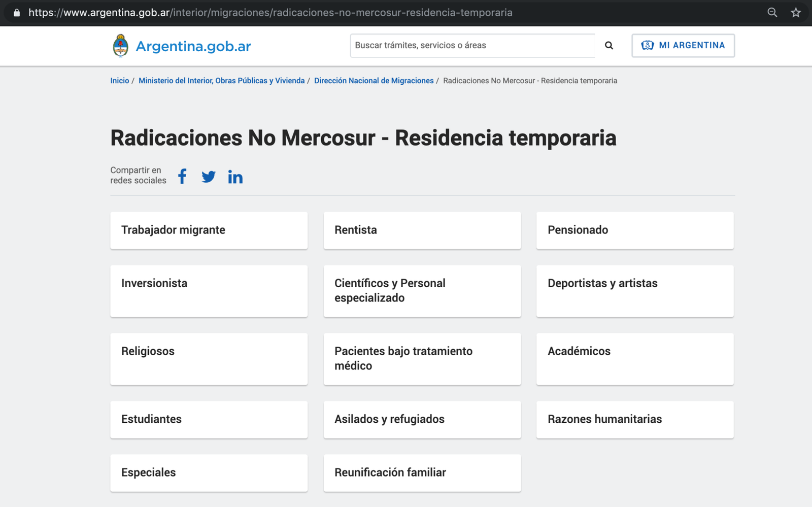Click the search magnifier button

coord(609,46)
